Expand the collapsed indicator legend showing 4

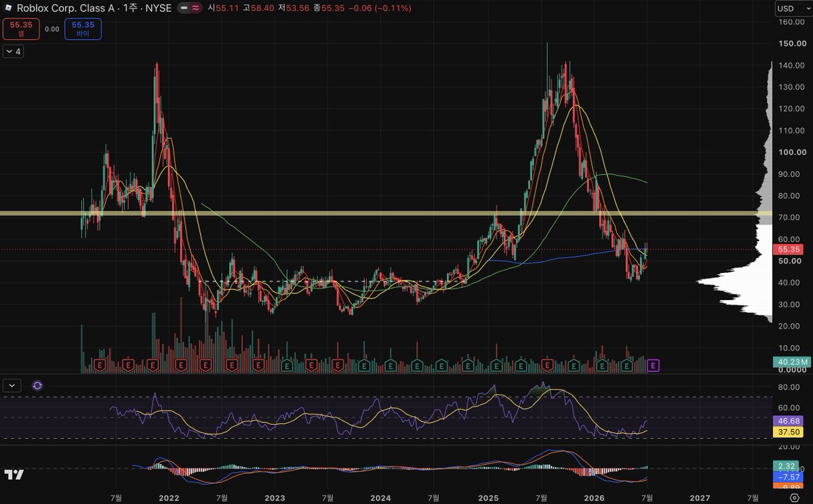click(13, 51)
